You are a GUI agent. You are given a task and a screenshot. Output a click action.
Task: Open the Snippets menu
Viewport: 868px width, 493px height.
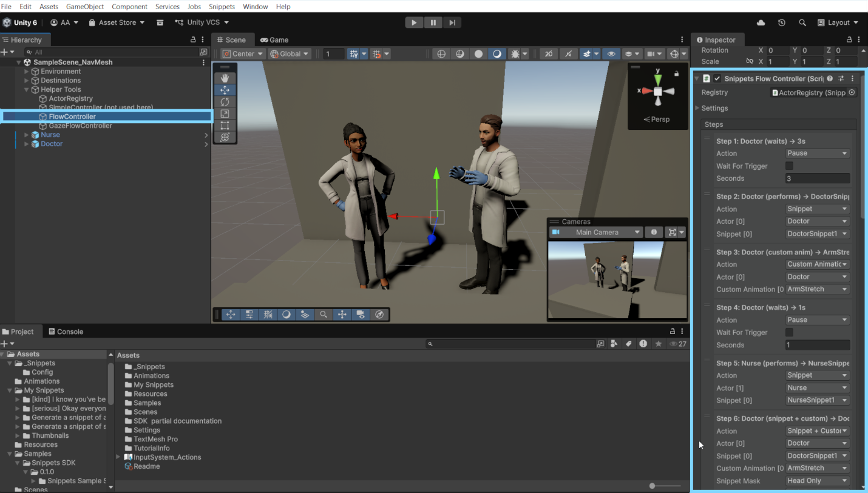tap(222, 6)
